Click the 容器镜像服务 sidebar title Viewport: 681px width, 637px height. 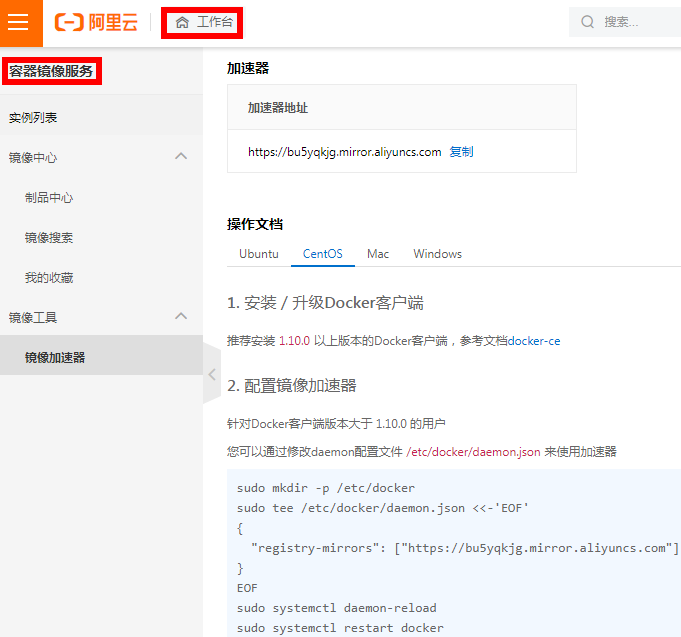51,71
